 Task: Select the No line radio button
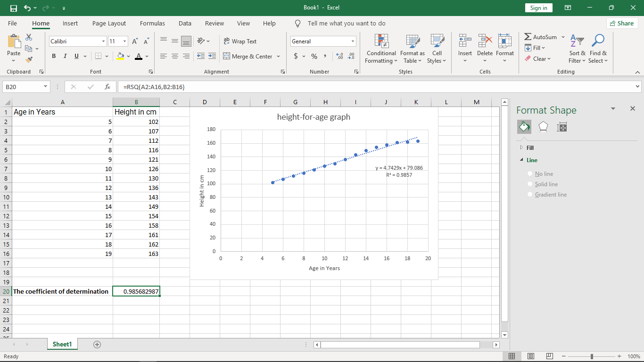[530, 174]
